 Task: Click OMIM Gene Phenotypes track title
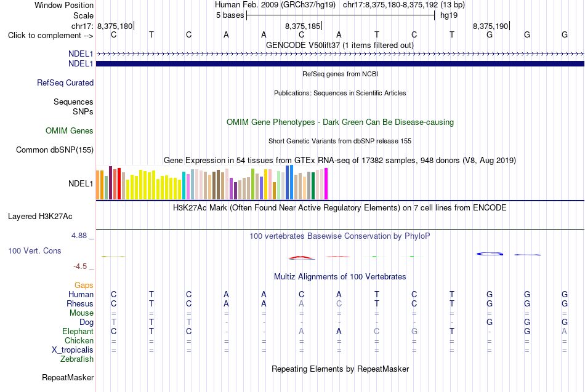click(x=340, y=122)
